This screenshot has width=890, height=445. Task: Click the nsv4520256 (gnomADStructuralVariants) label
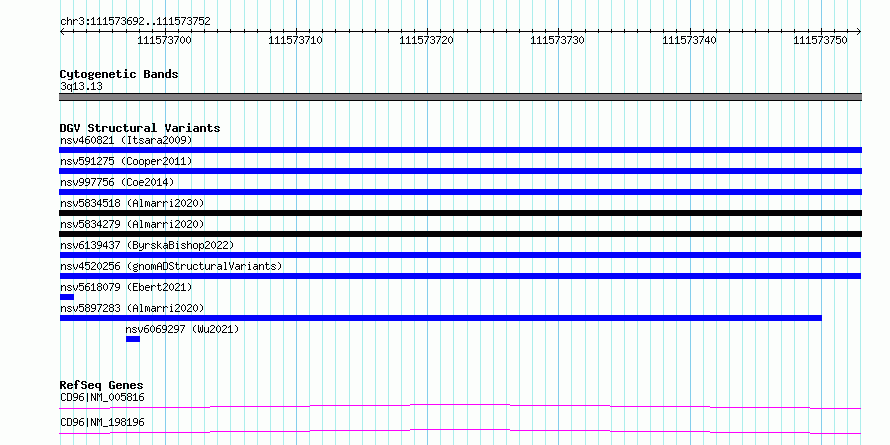click(x=171, y=266)
